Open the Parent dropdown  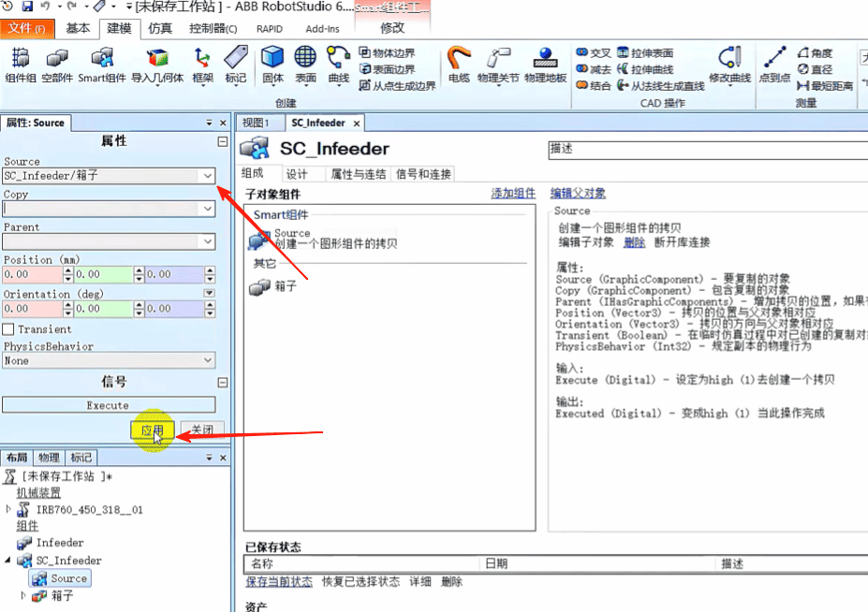pyautogui.click(x=208, y=241)
